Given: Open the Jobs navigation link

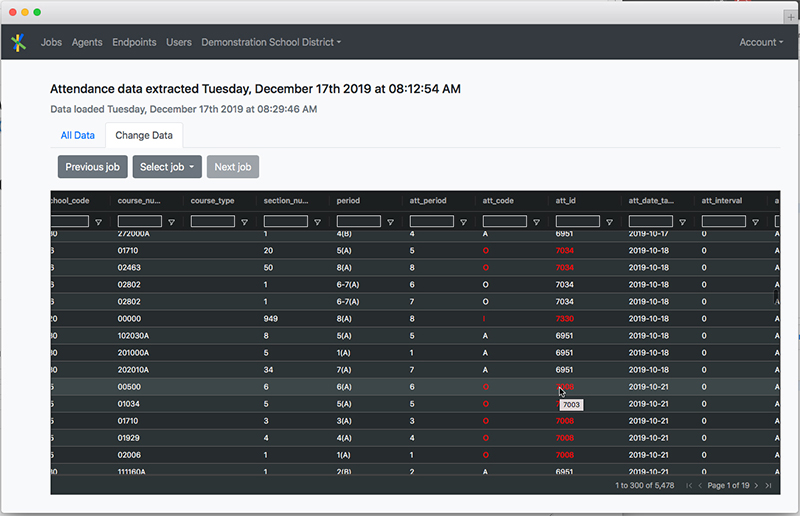Looking at the screenshot, I should point(51,42).
